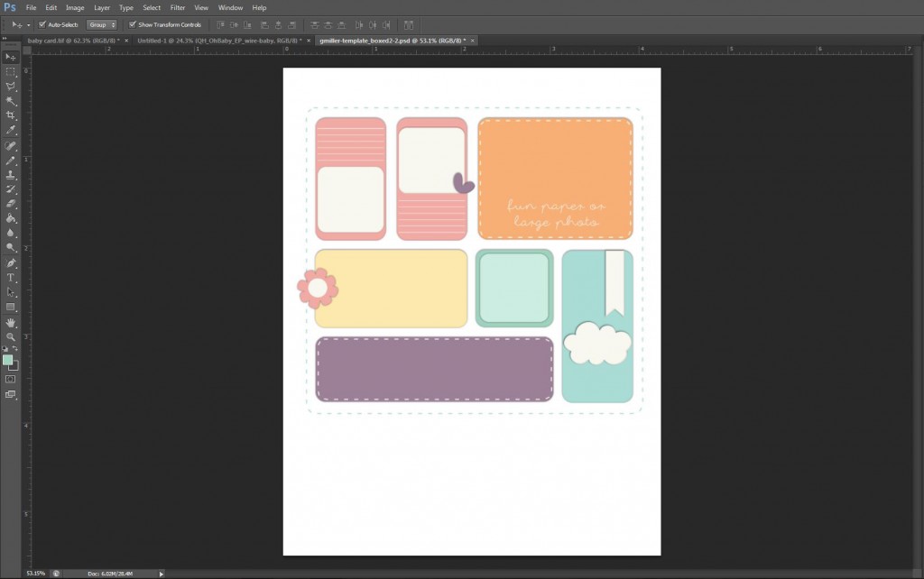Click Align Left Edges icon
924x579 pixels.
pos(264,24)
